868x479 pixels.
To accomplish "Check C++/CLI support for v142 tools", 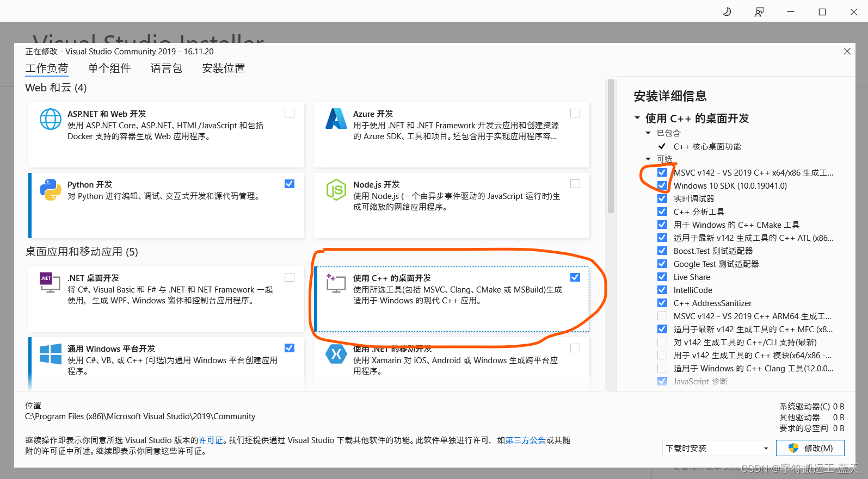I will pos(662,342).
